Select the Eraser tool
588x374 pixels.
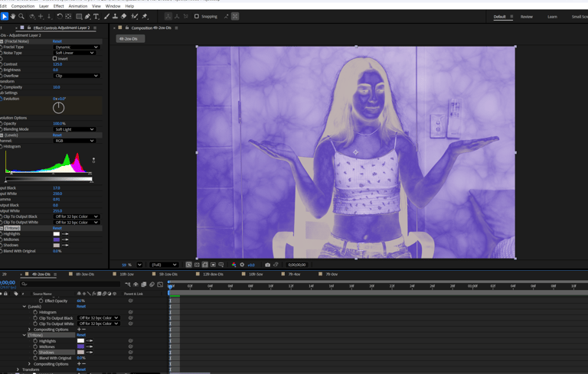tap(124, 17)
